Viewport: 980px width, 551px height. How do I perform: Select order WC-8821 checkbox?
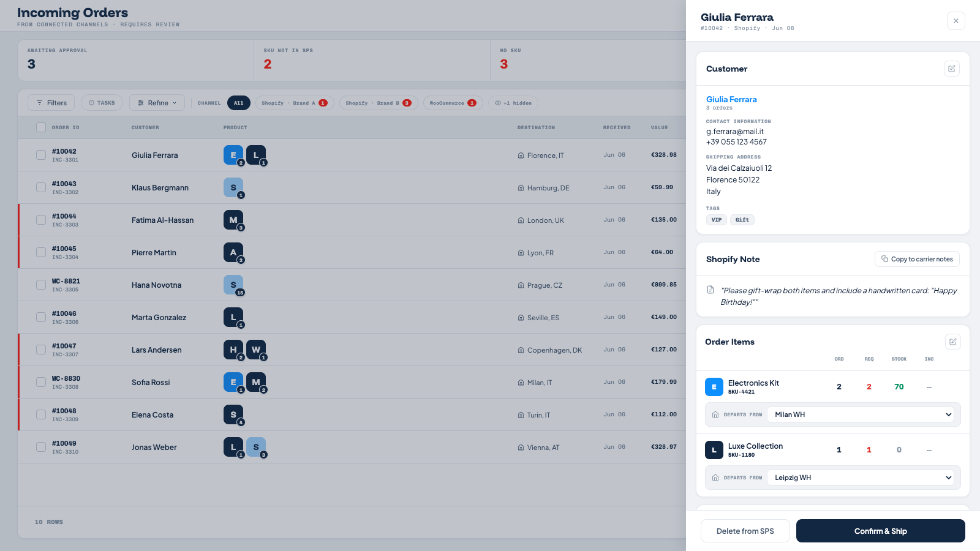pos(41,285)
